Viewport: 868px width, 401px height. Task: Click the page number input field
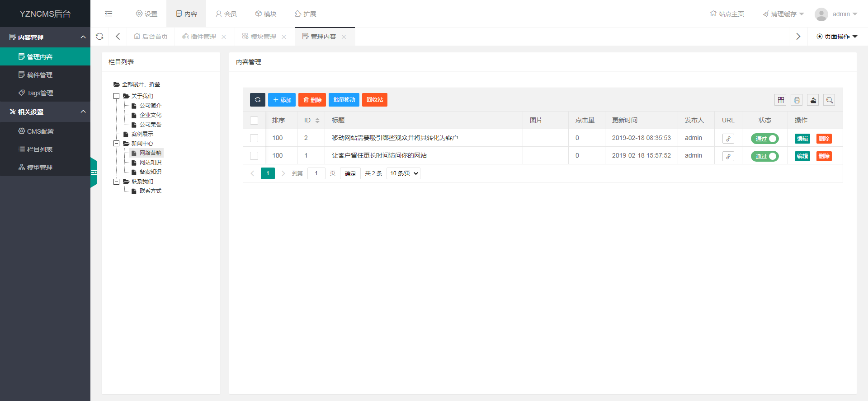pos(316,173)
